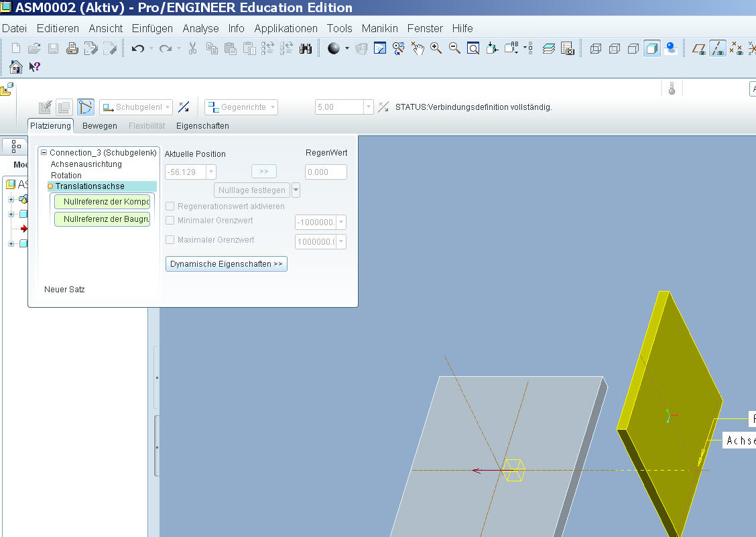Screen dimensions: 756x537
Task: Select Achsenausrichtung in the connection tree
Action: point(86,164)
